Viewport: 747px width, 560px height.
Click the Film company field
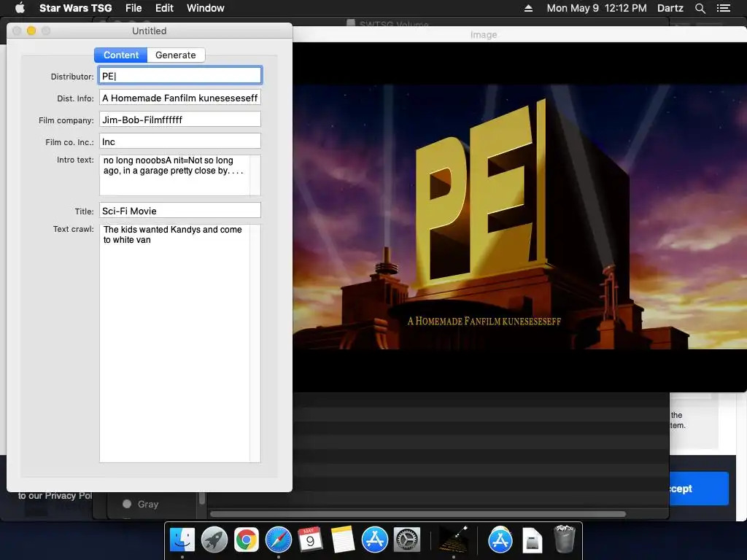click(x=180, y=120)
